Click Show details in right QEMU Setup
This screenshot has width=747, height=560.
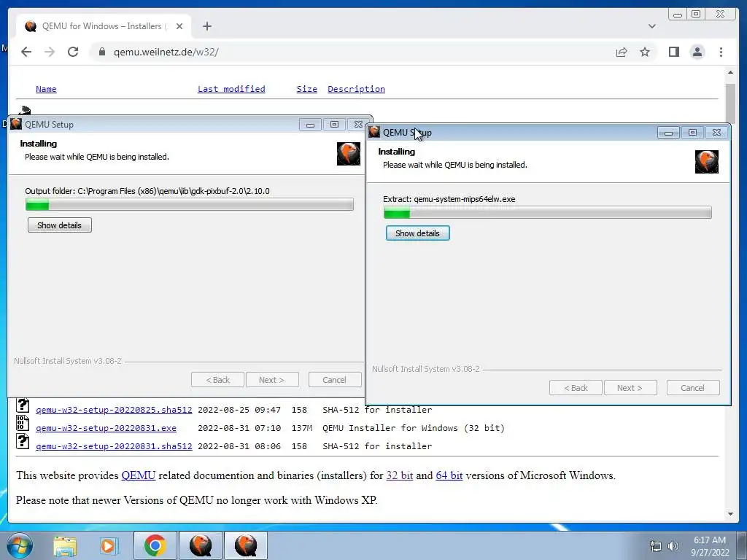point(418,233)
